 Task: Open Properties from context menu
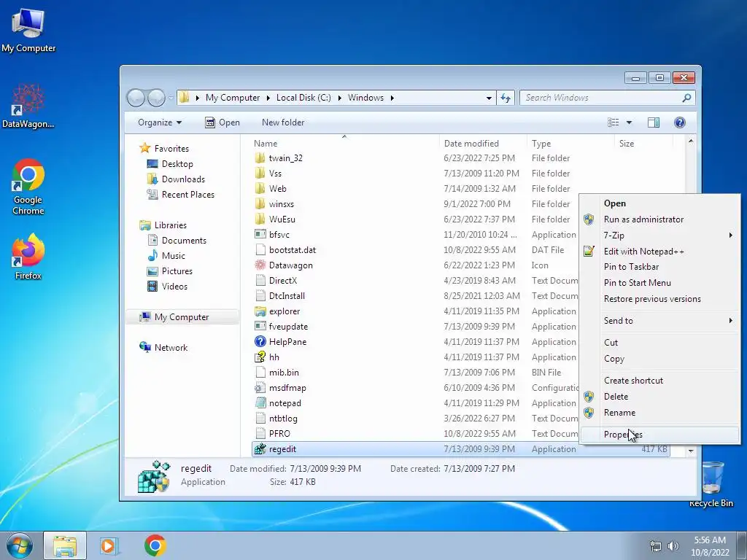pyautogui.click(x=659, y=435)
